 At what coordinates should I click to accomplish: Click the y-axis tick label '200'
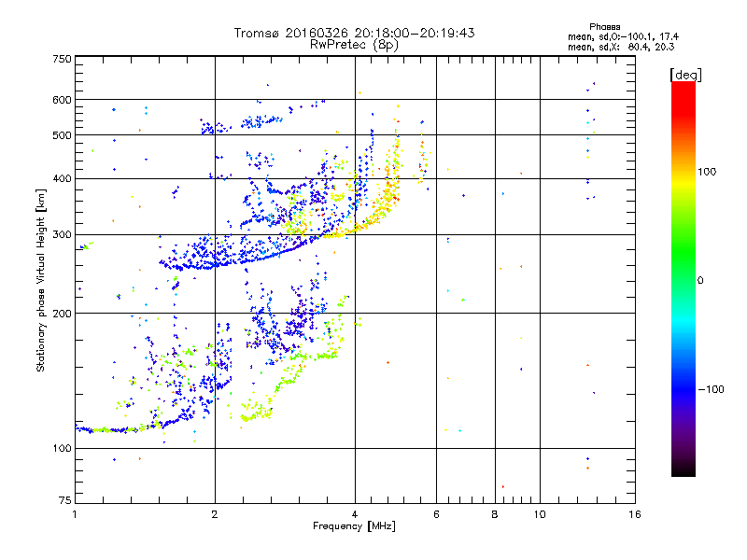pyautogui.click(x=62, y=314)
